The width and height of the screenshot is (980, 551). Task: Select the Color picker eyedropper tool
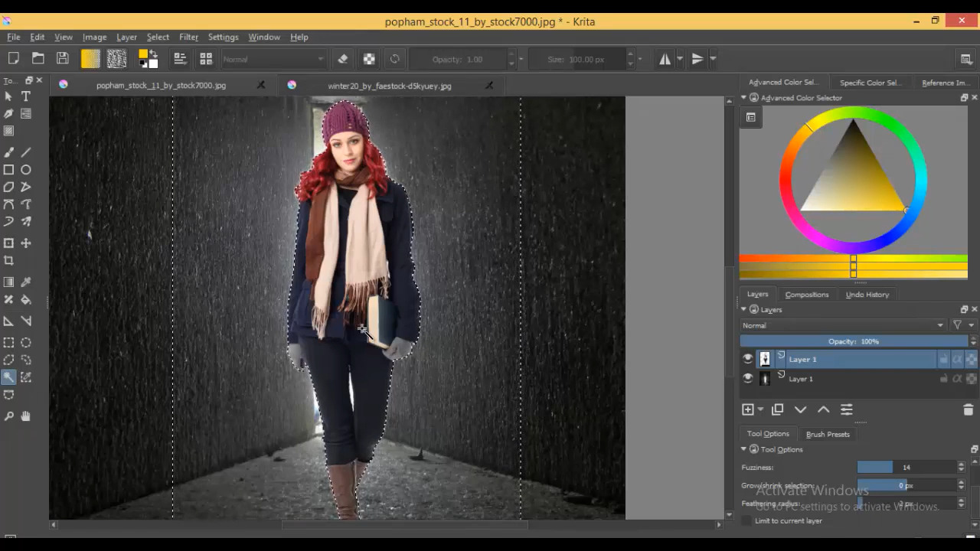tap(26, 282)
